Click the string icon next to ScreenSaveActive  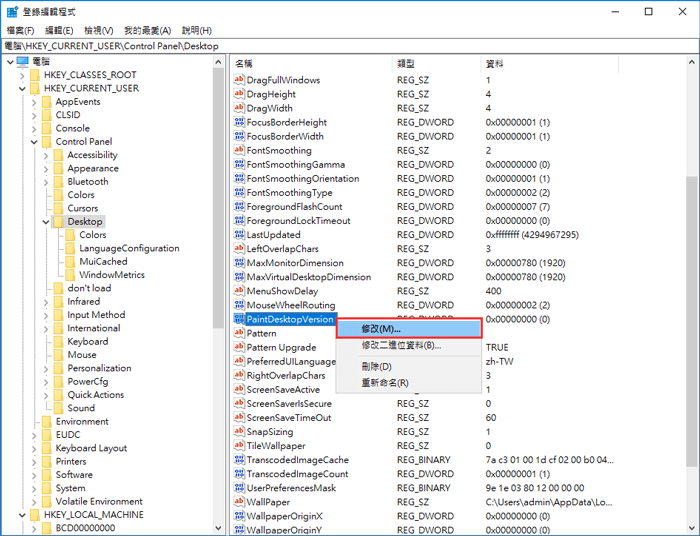click(239, 389)
